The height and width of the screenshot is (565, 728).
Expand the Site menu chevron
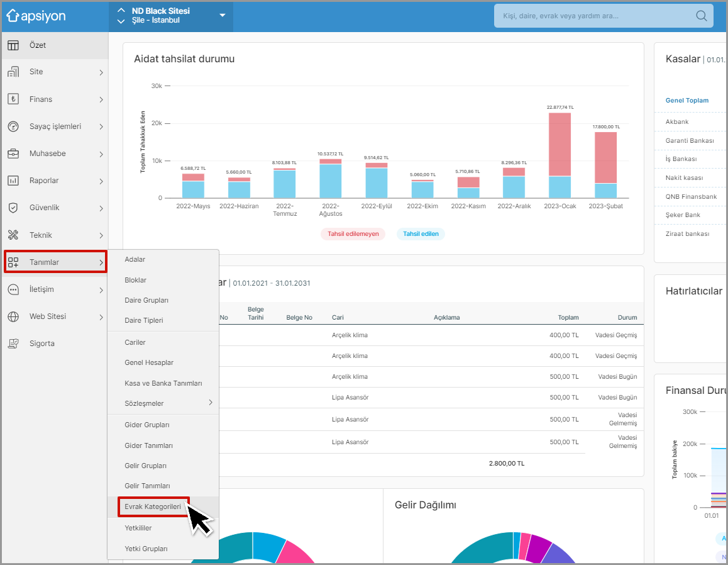pos(101,72)
